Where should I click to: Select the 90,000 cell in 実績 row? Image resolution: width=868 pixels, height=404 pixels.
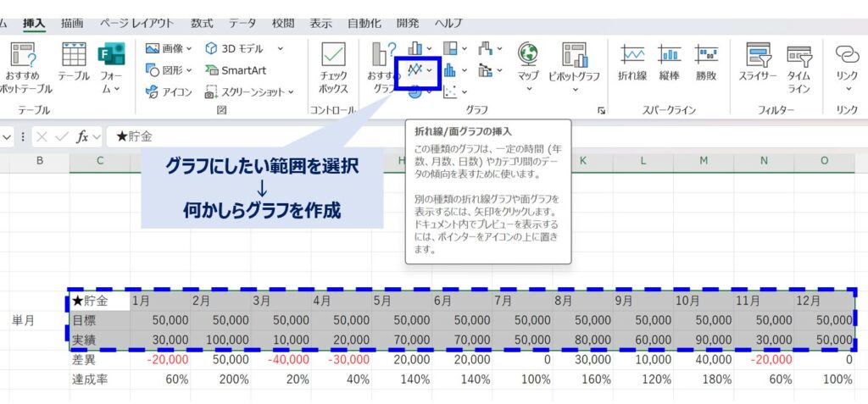point(704,340)
